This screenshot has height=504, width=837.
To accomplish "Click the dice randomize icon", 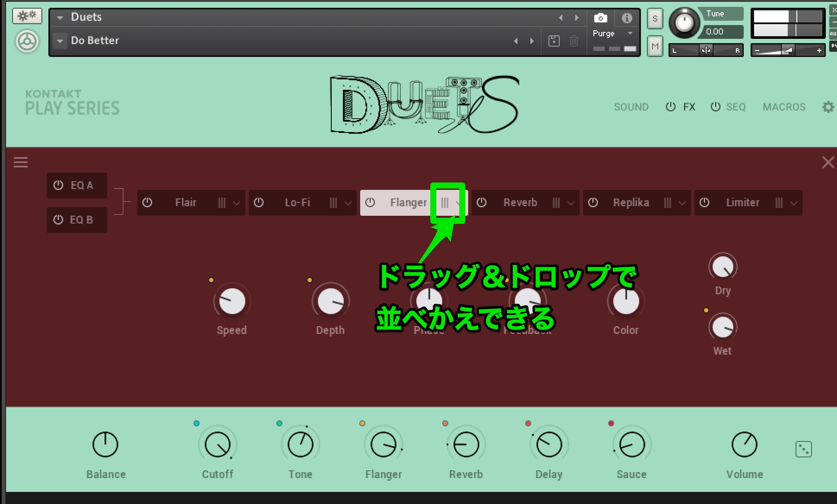I will pyautogui.click(x=803, y=449).
